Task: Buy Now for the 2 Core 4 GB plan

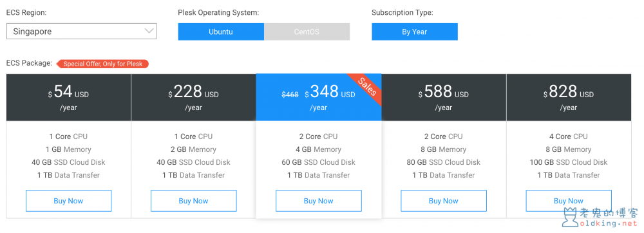Action: pos(319,201)
